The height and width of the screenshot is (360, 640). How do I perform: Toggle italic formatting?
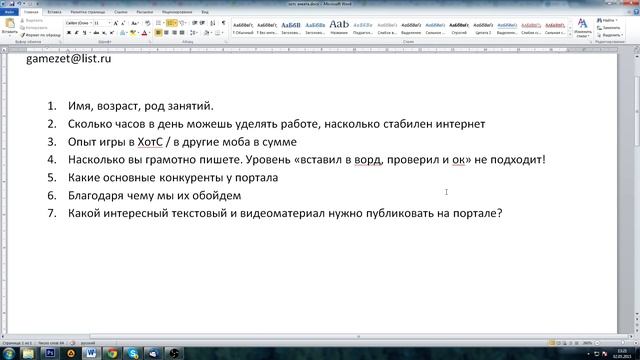[76, 33]
